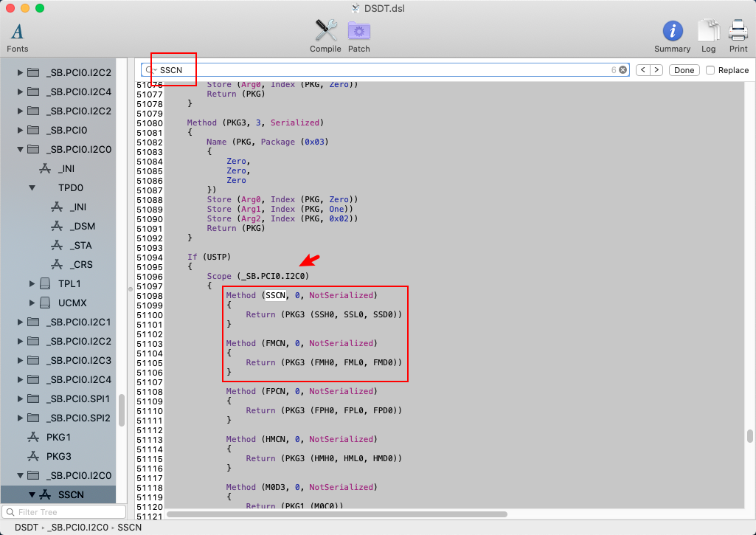This screenshot has height=535, width=756.
Task: Click the "If (USTP)" code line
Action: (209, 257)
